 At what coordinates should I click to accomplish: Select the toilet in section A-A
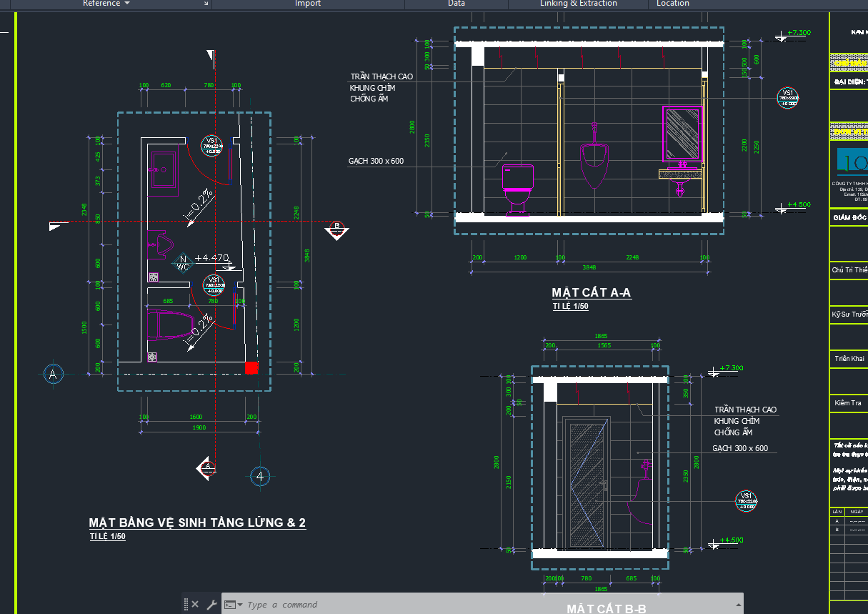point(519,189)
